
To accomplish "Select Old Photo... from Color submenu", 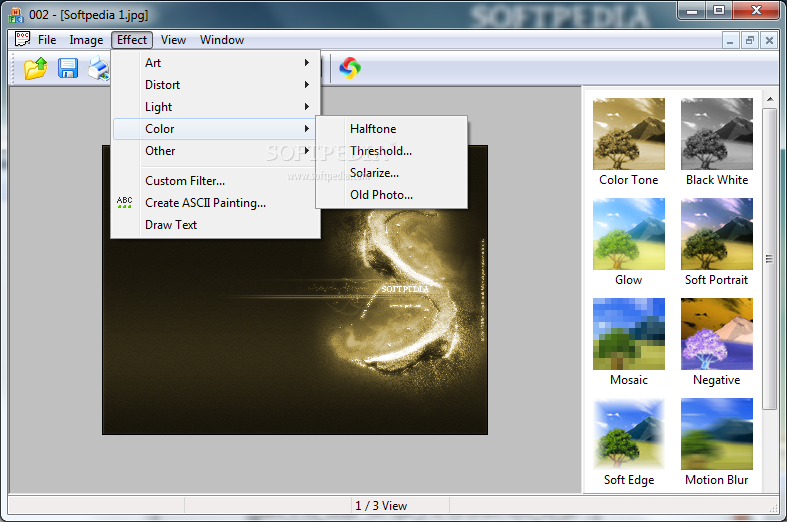I will [x=391, y=195].
